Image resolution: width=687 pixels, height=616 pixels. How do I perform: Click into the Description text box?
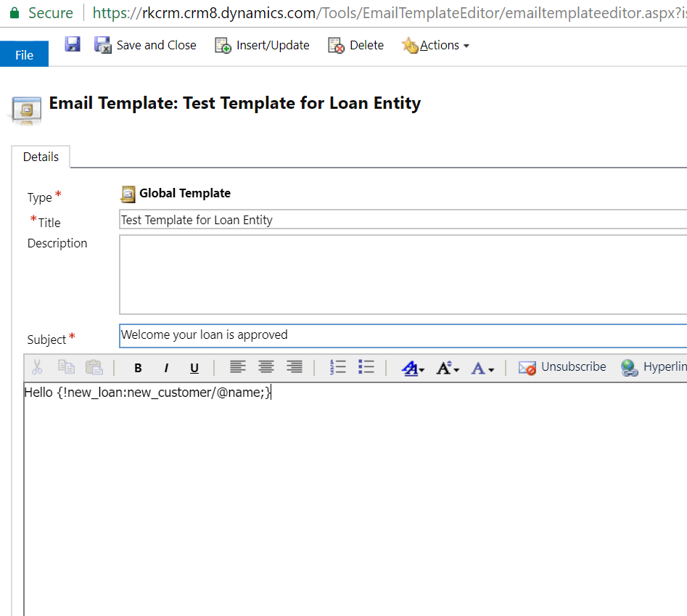403,274
